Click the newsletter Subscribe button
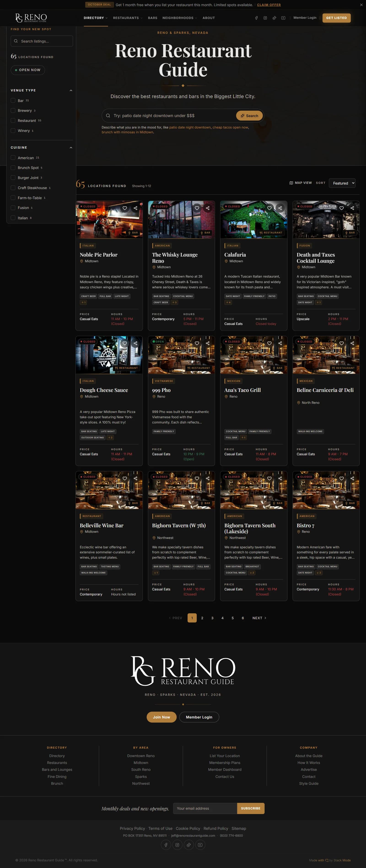This screenshot has height=868, width=366. 251,808
